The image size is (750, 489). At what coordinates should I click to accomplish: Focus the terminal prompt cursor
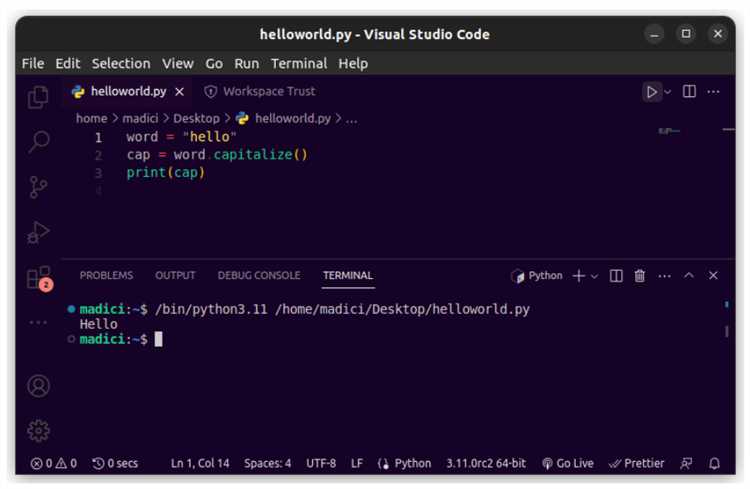pyautogui.click(x=158, y=339)
